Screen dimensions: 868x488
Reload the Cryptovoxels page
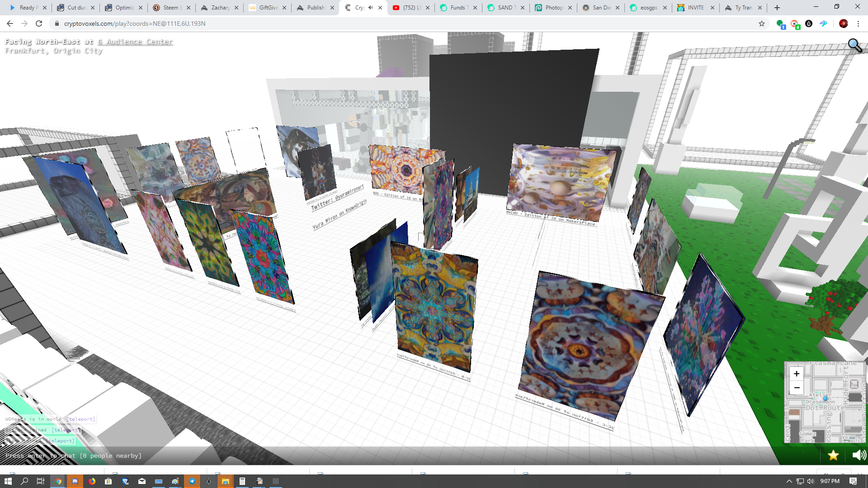pos(39,23)
